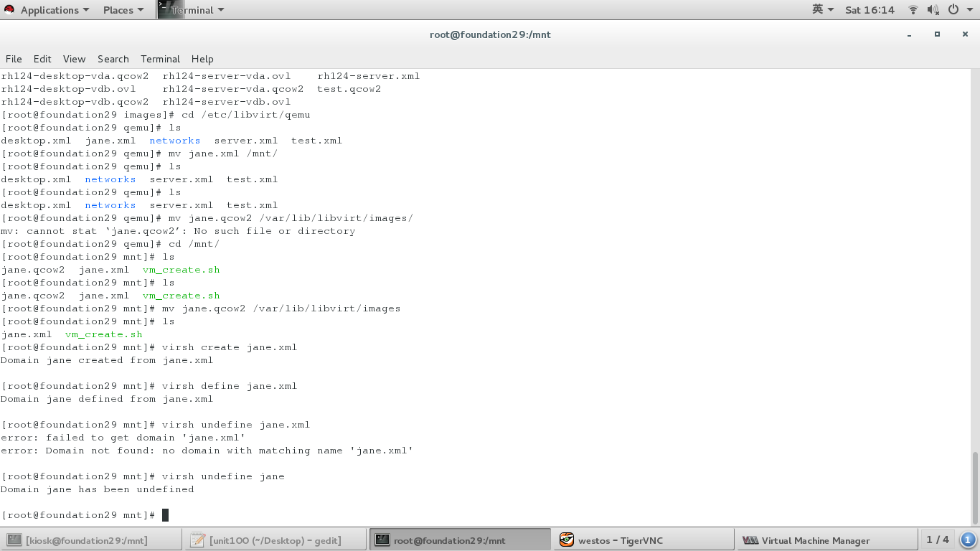Open the 英 input method selector
This screenshot has width=980, height=551.
pyautogui.click(x=823, y=10)
